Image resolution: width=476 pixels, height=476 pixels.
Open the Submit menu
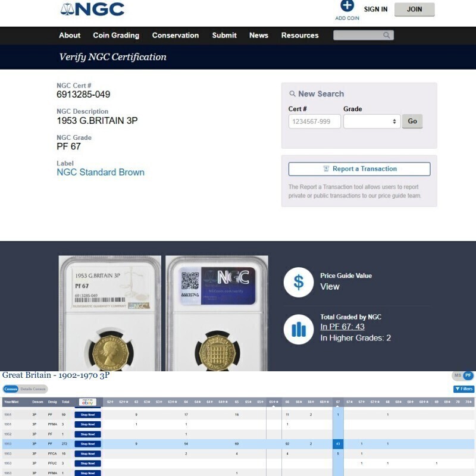(x=224, y=35)
